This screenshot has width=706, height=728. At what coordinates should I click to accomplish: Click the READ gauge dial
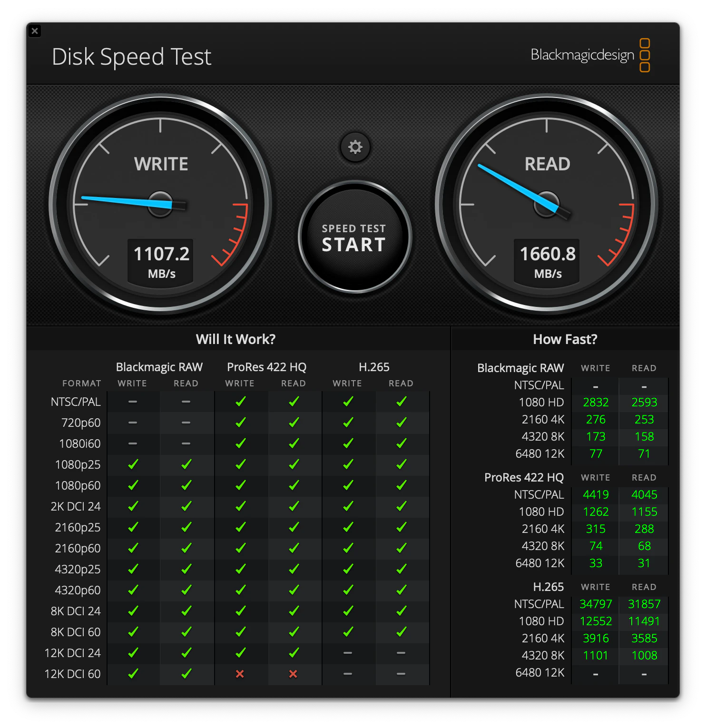[547, 204]
